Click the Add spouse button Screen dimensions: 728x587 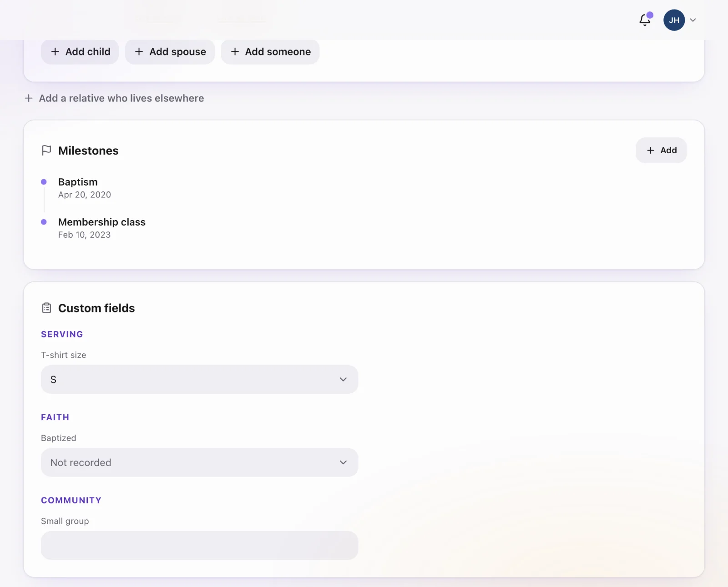[170, 52]
